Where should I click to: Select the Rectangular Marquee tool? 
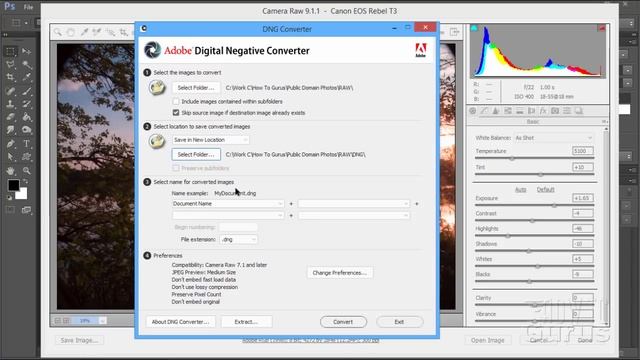pyautogui.click(x=10, y=51)
